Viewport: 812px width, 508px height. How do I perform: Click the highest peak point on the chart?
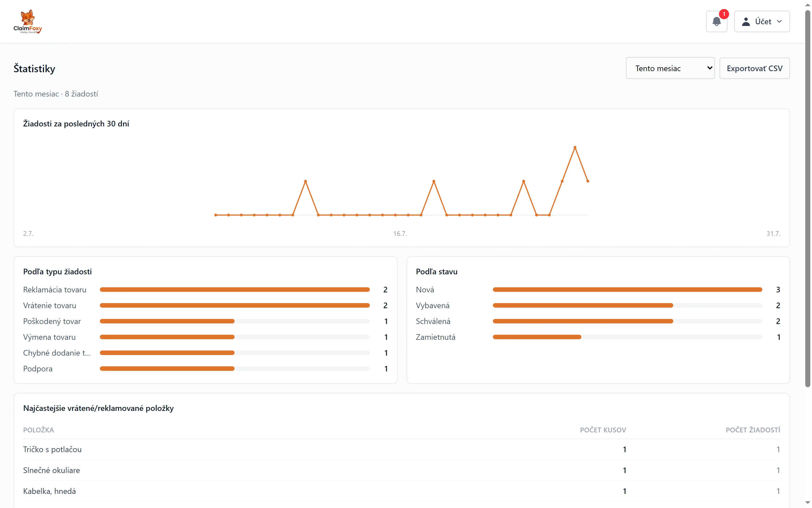pyautogui.click(x=575, y=148)
